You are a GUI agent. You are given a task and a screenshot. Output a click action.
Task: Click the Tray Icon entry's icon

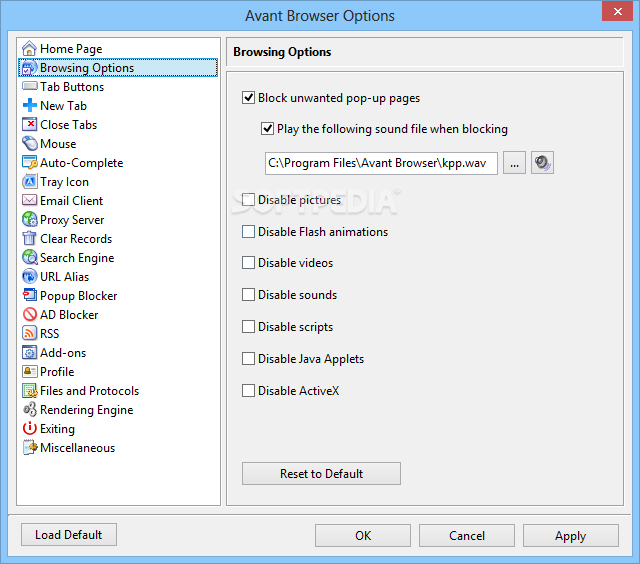pyautogui.click(x=29, y=182)
